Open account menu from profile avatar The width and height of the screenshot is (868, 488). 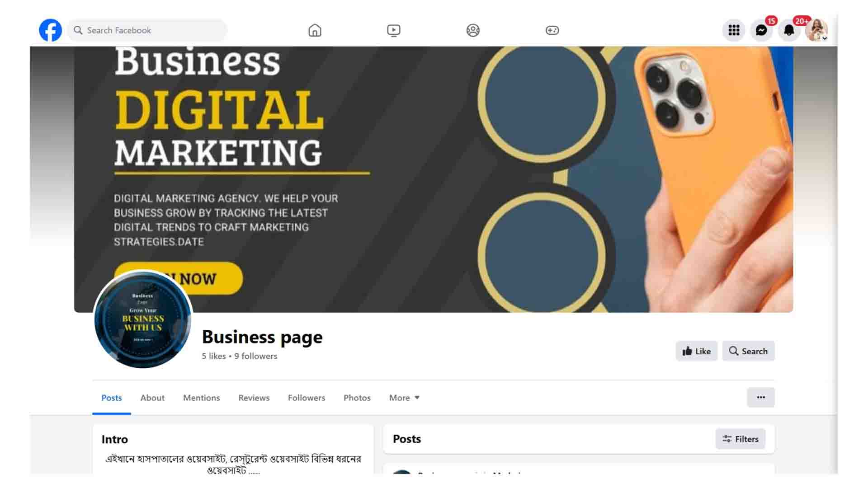[816, 30]
